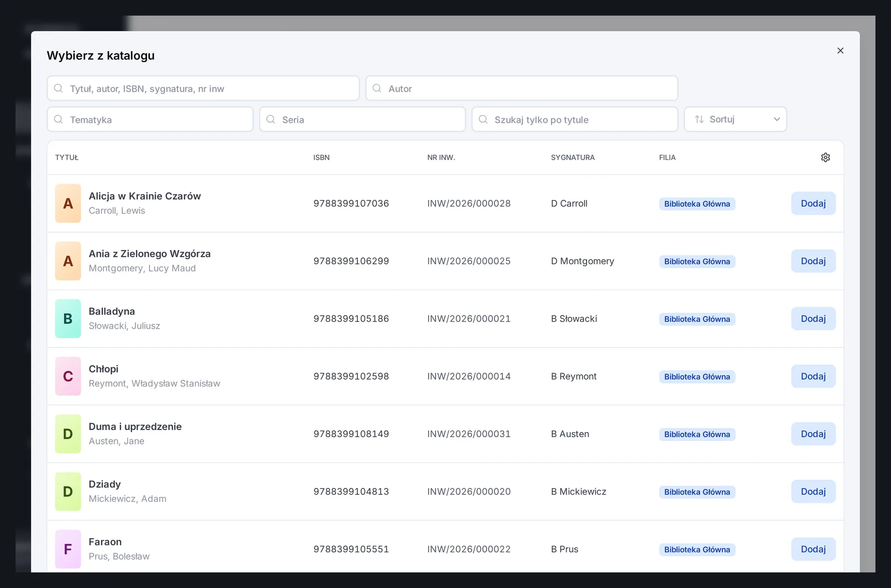The image size is (891, 588).
Task: Click the TYTUŁ column header
Action: (67, 157)
